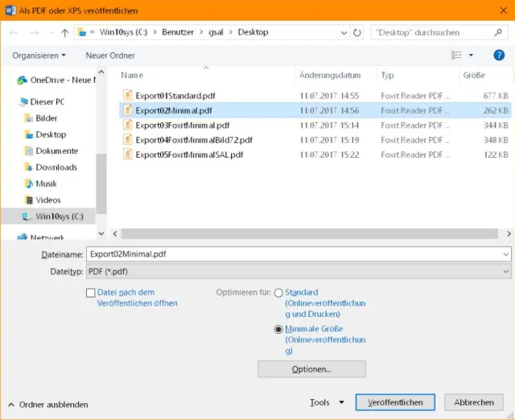The height and width of the screenshot is (420, 515).
Task: Select the Standard optimization radio button
Action: pos(278,294)
